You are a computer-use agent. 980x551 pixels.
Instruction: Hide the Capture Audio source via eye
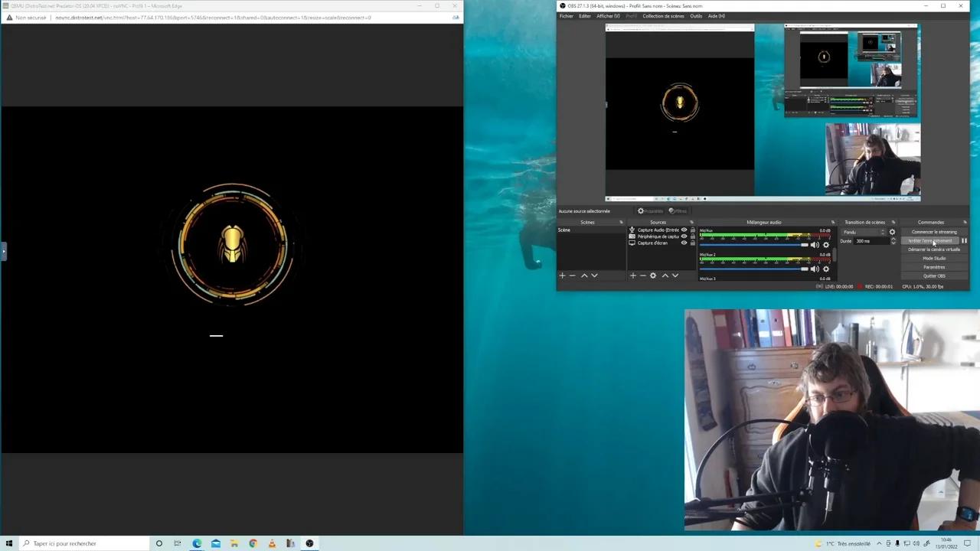click(684, 230)
